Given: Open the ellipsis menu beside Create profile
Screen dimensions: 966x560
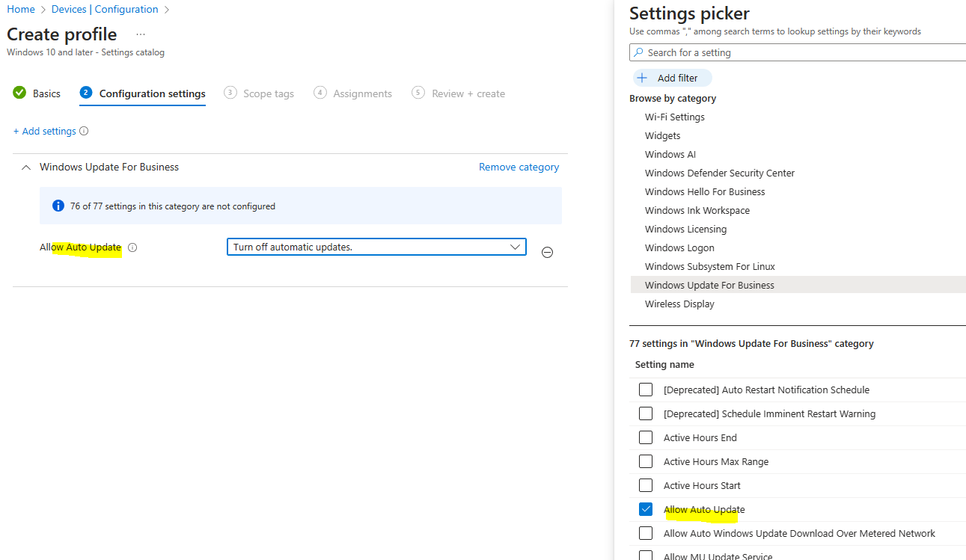Looking at the screenshot, I should [141, 34].
